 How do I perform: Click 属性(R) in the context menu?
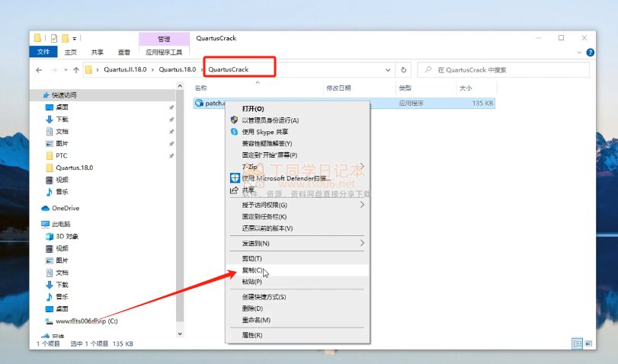tap(251, 335)
